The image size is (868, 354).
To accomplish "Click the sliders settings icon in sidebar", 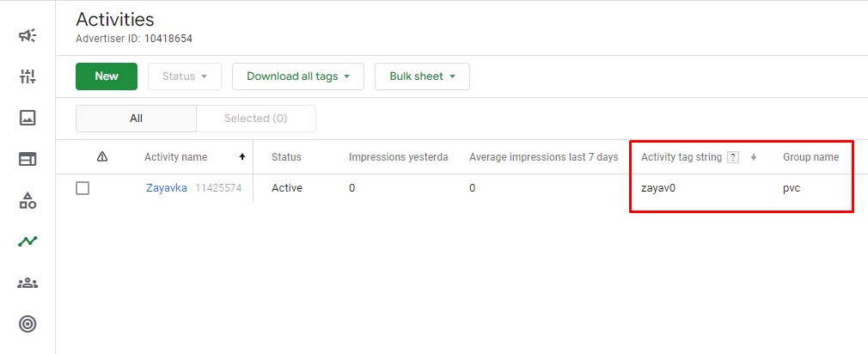I will 28,76.
